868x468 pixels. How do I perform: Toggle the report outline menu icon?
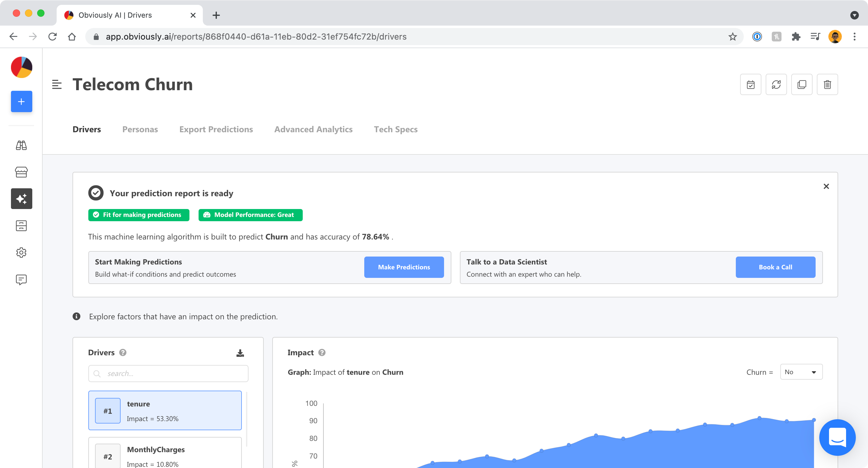coord(57,84)
